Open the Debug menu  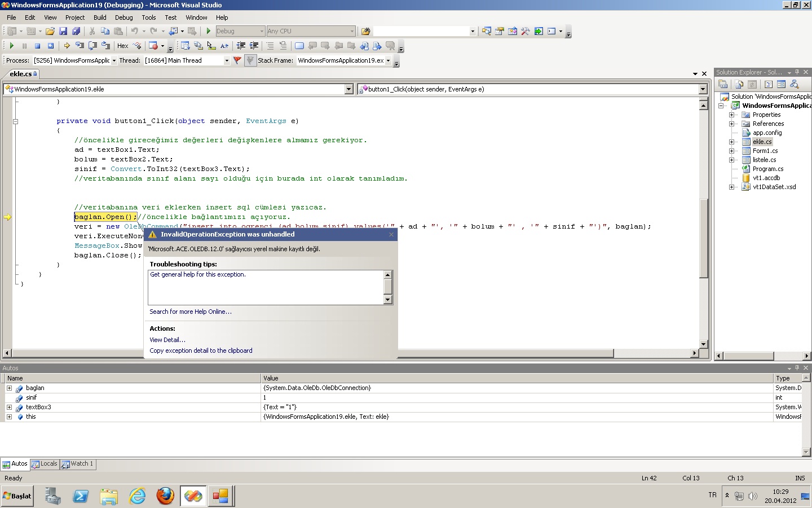(124, 17)
